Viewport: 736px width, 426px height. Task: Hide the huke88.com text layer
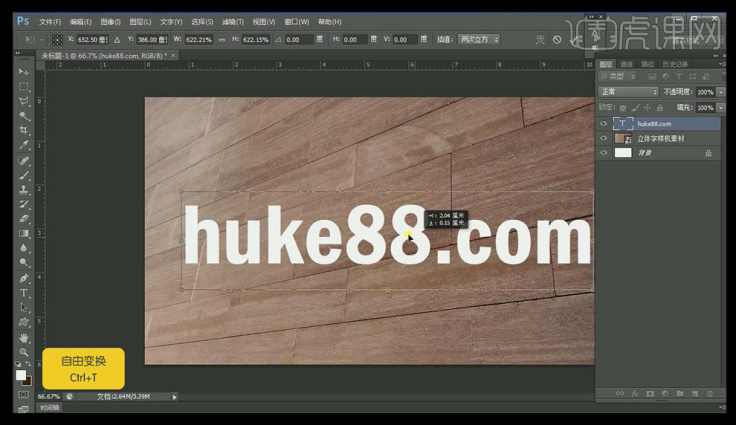(603, 124)
